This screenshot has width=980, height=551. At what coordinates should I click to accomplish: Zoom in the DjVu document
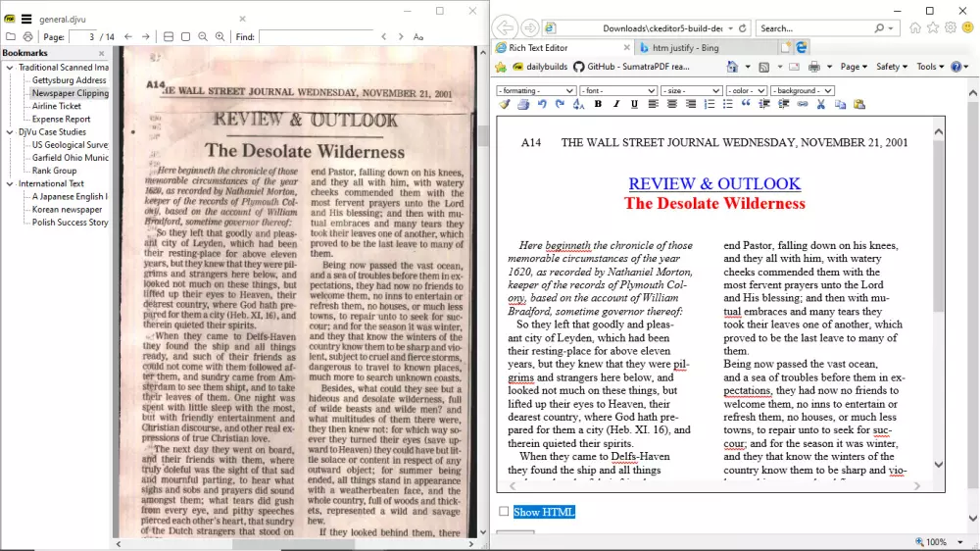[x=220, y=37]
